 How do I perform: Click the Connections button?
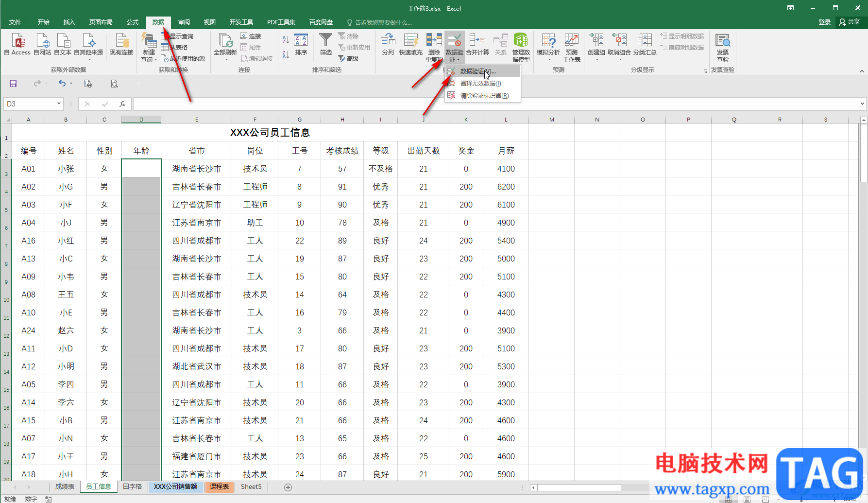point(251,36)
